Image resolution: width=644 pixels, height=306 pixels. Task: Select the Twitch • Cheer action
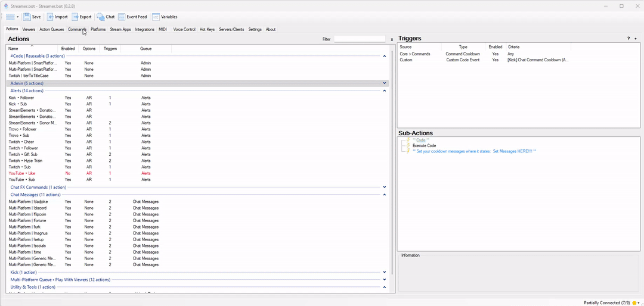21,142
